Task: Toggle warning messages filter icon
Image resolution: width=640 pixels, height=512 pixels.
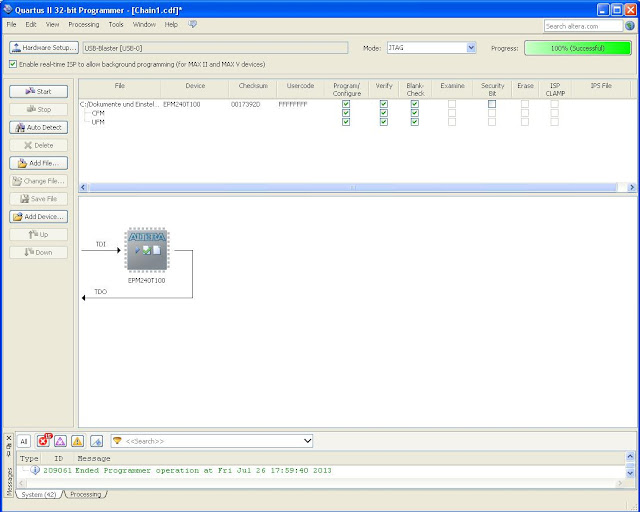Action: coord(77,441)
